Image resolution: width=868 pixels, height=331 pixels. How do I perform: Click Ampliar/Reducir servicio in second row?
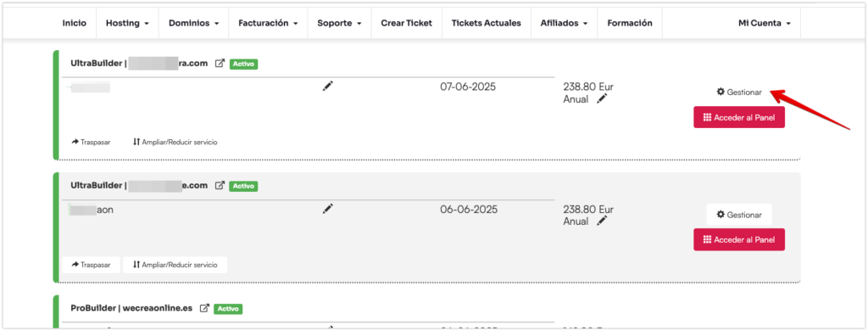pyautogui.click(x=175, y=265)
